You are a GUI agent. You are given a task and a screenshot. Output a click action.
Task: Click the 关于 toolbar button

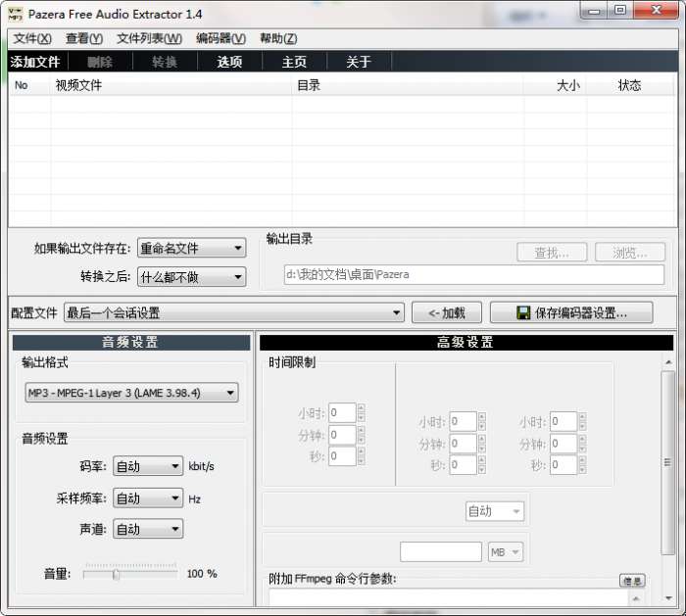(x=359, y=62)
